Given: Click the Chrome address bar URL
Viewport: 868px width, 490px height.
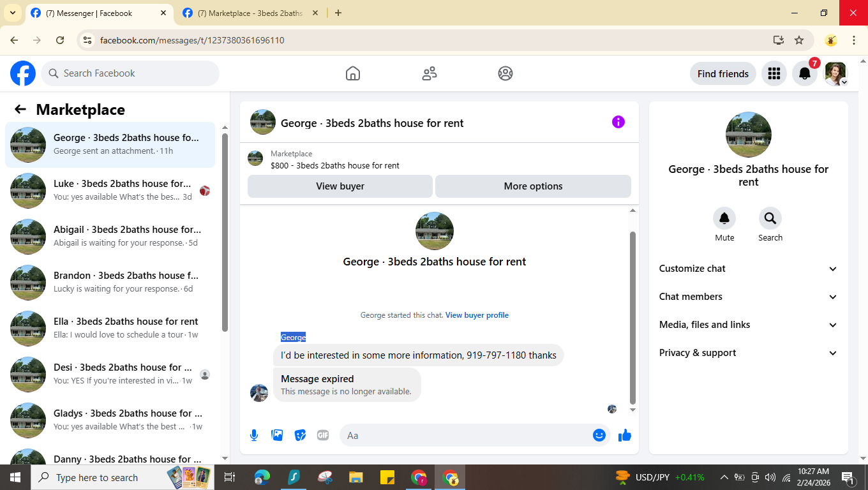Looking at the screenshot, I should point(192,40).
